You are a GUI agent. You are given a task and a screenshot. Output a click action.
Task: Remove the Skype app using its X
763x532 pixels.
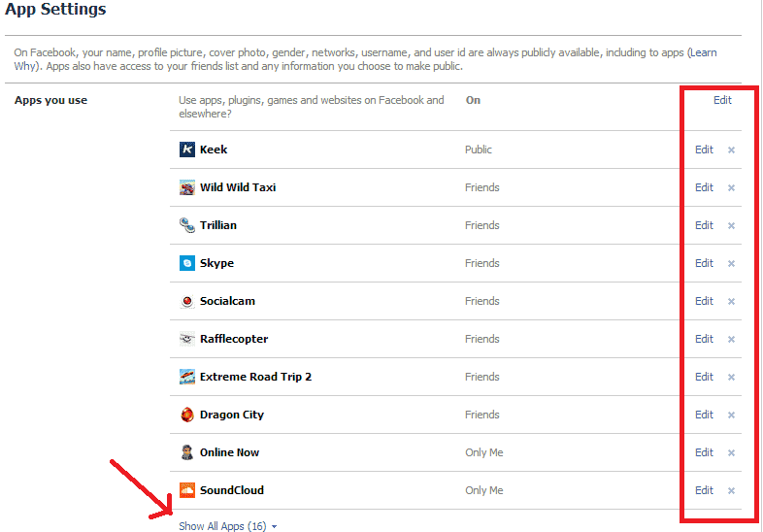coord(731,264)
